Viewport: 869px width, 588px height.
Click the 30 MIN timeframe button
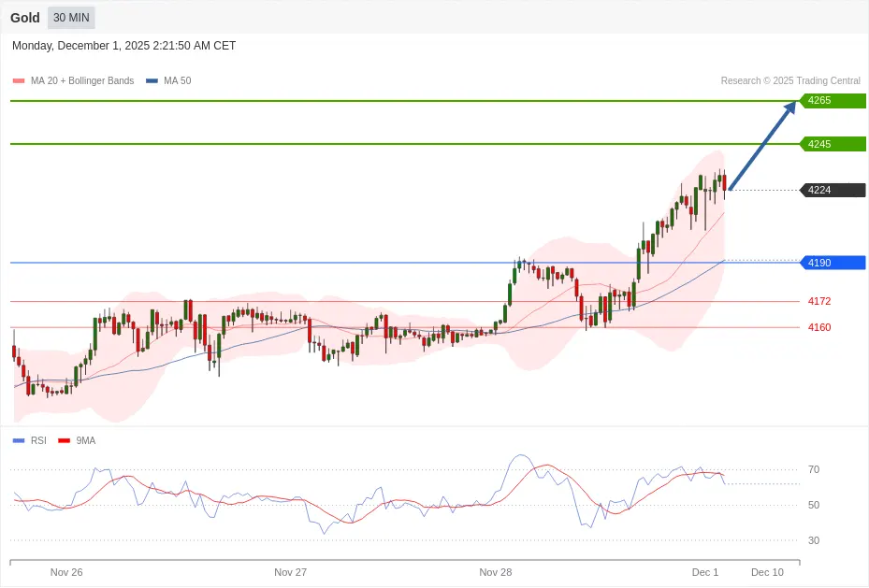[x=71, y=18]
